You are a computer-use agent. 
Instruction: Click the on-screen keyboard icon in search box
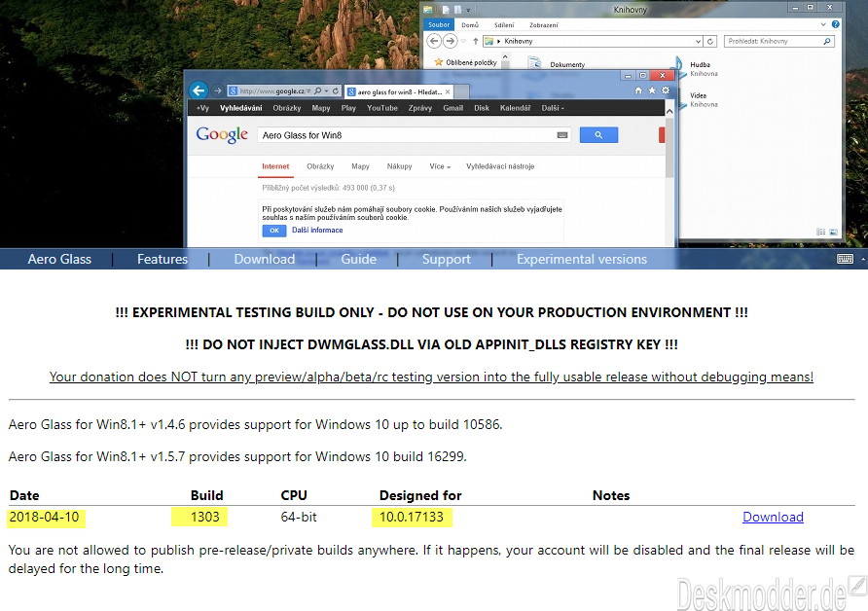click(561, 135)
